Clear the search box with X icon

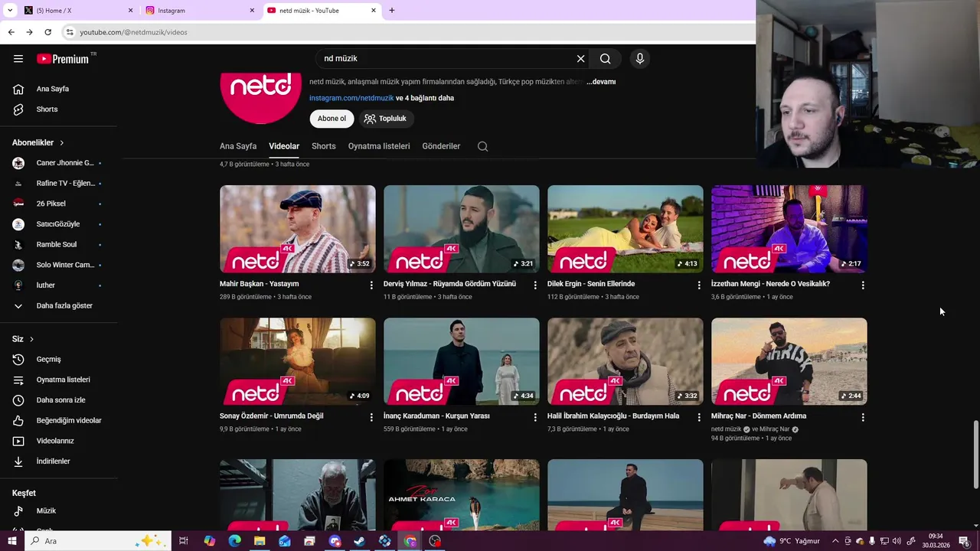point(580,59)
